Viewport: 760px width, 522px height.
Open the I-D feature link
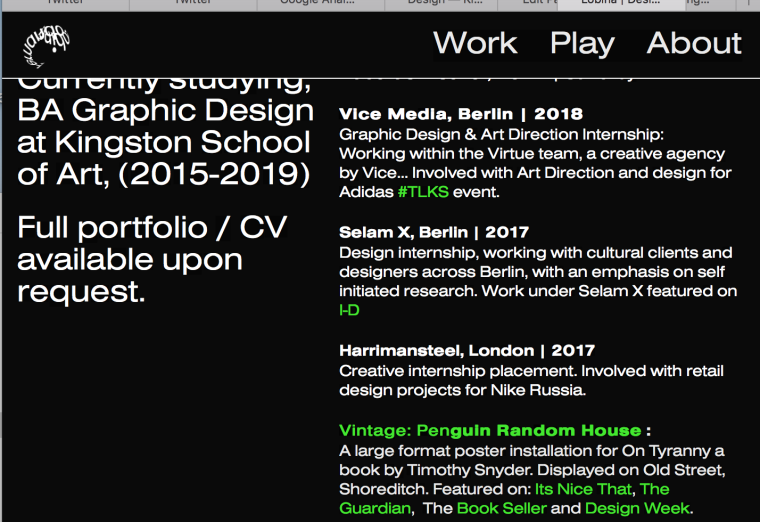(349, 310)
